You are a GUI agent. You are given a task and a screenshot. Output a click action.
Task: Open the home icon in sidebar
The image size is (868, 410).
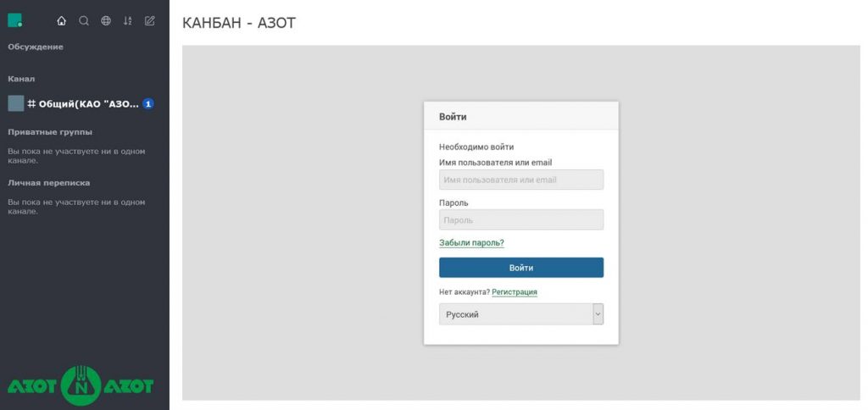(x=61, y=21)
